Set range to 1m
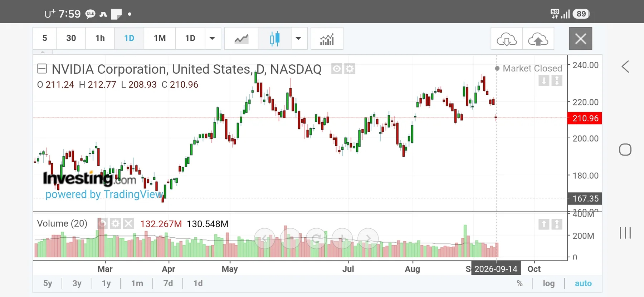The width and height of the screenshot is (644, 297). pos(137,283)
